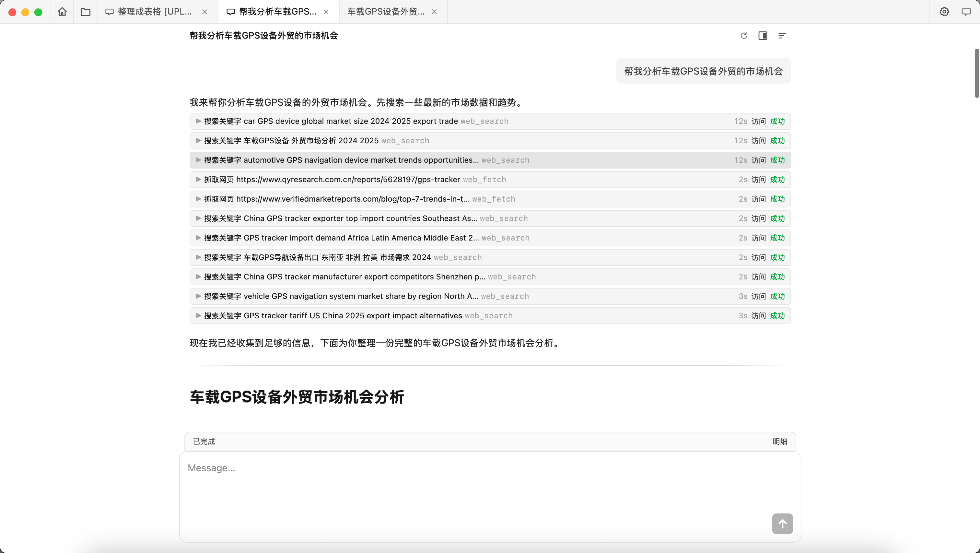Screen dimensions: 980x553
Task: Click the 已完成 status label
Action: 204,441
